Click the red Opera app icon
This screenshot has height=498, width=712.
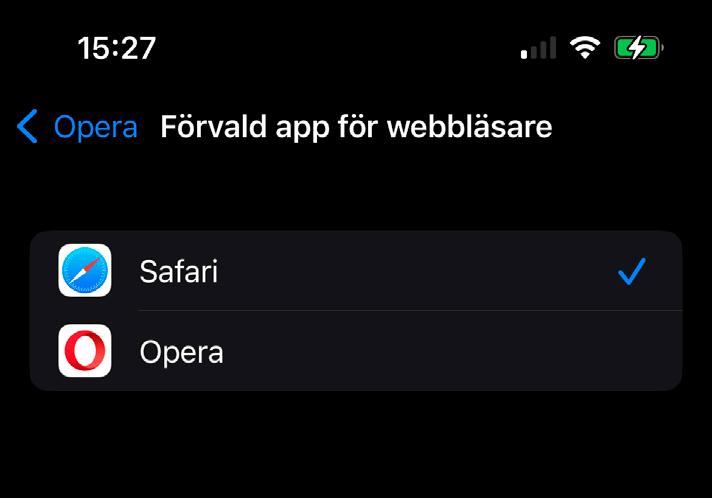[x=85, y=350]
